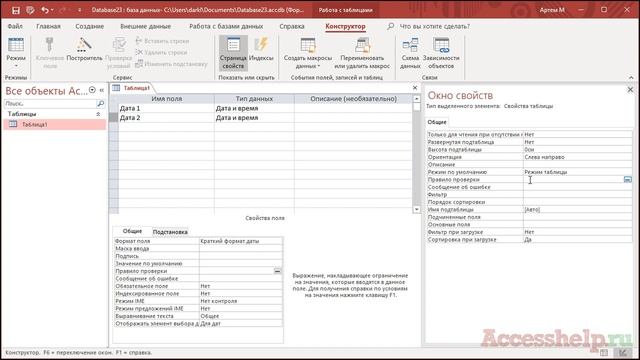
Task: Click Изменить подстановку in ribbon
Action: [x=171, y=64]
